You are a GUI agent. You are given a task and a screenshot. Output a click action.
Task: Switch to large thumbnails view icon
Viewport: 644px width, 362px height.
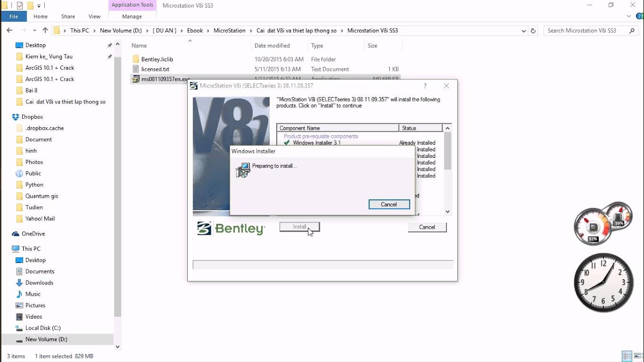point(636,356)
